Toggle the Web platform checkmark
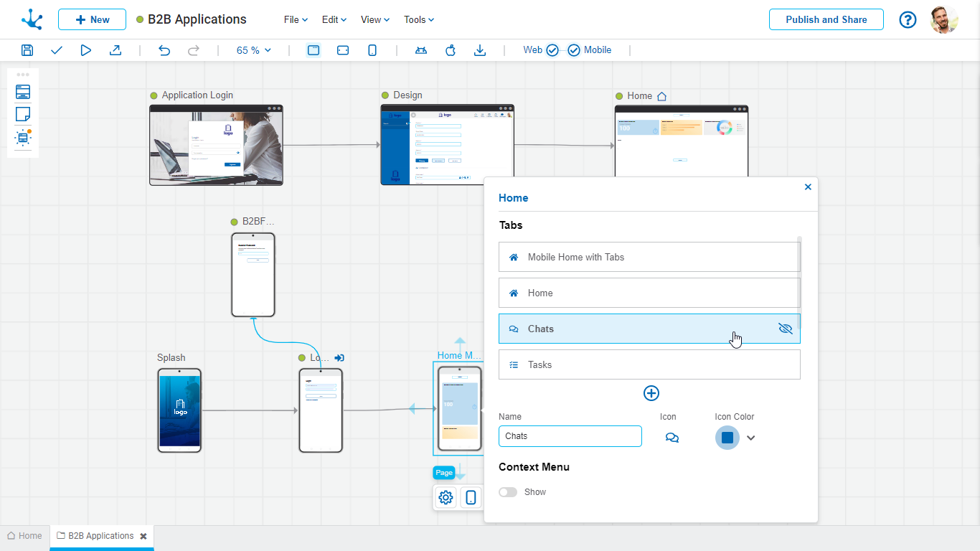 tap(552, 50)
